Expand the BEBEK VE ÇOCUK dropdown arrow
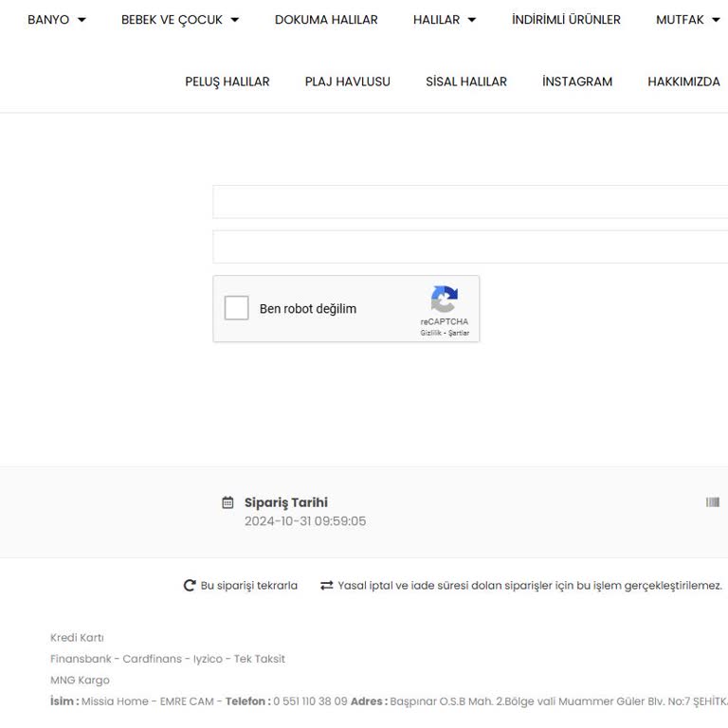This screenshot has height=728, width=728. [235, 20]
